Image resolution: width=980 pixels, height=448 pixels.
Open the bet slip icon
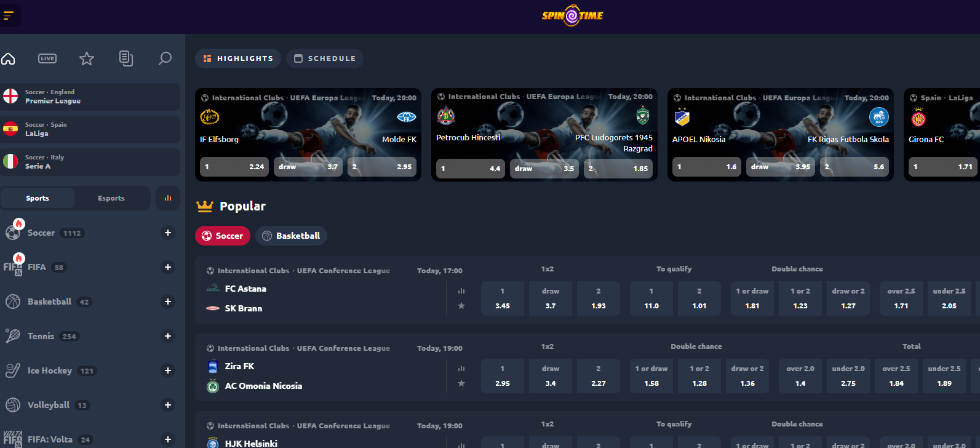click(x=126, y=58)
